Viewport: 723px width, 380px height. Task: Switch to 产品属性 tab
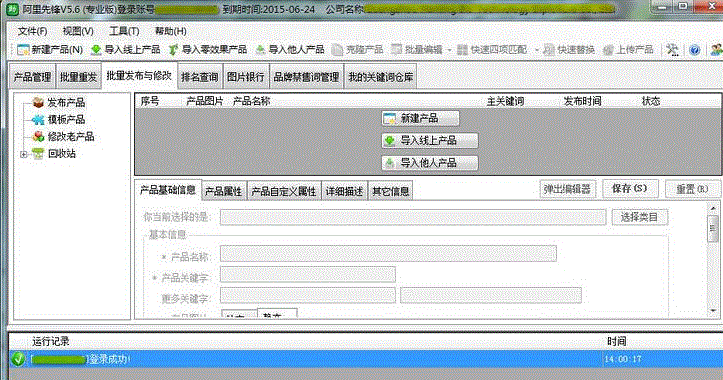(223, 191)
